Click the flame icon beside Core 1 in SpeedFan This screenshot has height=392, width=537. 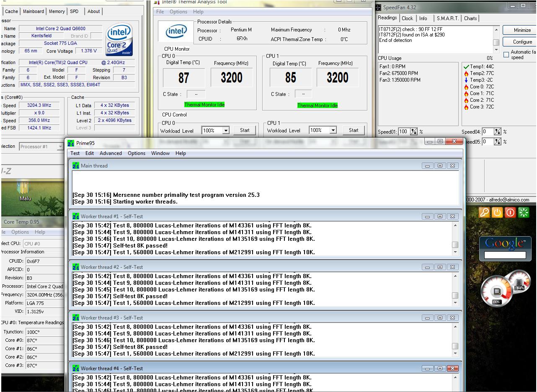click(x=466, y=93)
